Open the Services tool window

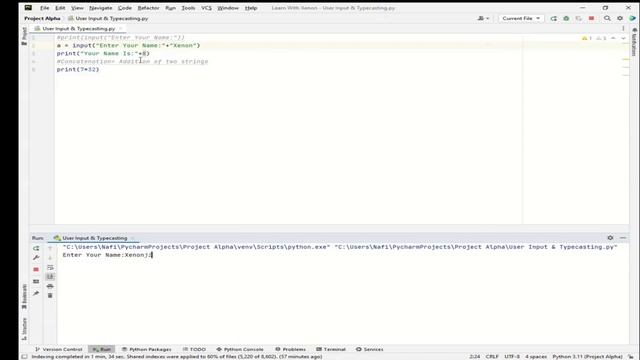[370, 349]
